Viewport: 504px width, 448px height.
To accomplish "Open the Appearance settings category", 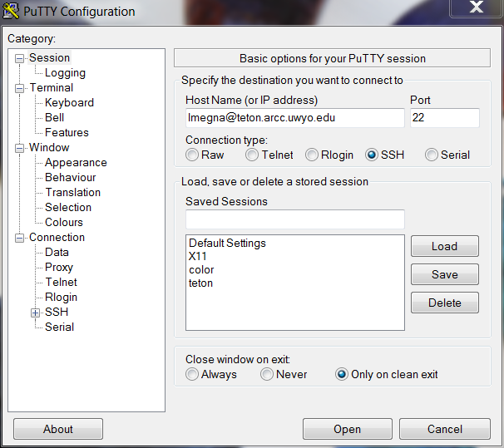I will [76, 163].
